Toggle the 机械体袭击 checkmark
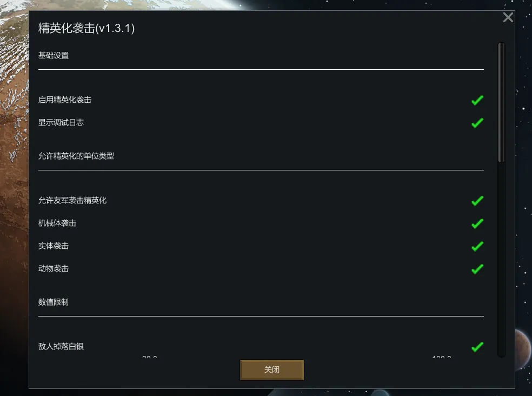The height and width of the screenshot is (396, 532). (477, 223)
